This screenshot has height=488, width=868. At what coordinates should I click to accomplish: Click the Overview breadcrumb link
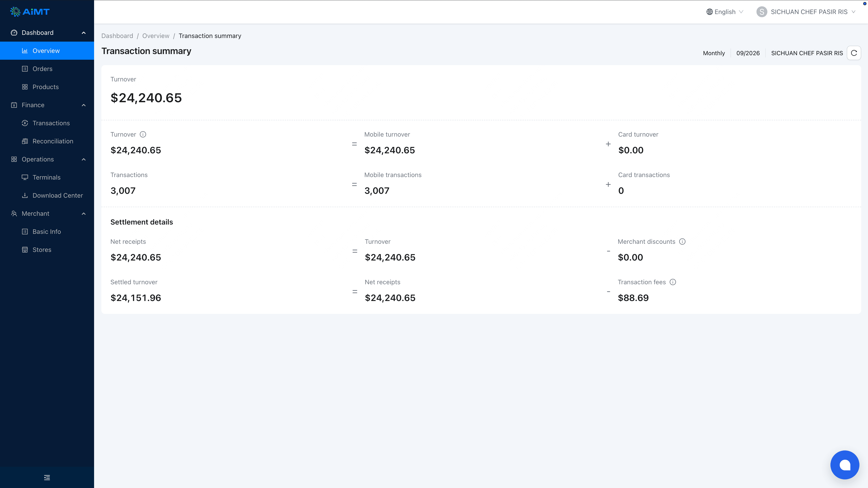point(156,36)
